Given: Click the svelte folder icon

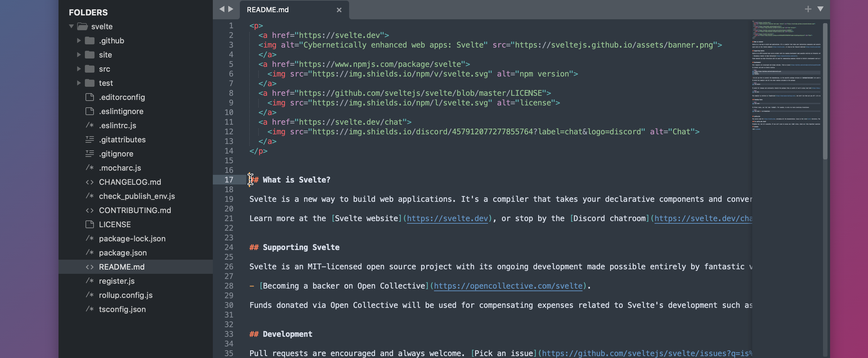Looking at the screenshot, I should [x=83, y=26].
